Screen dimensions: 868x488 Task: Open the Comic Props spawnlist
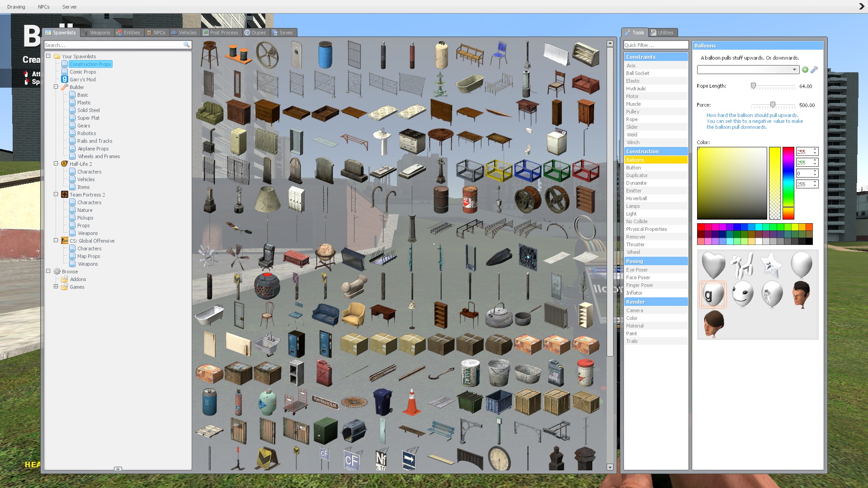coord(83,72)
